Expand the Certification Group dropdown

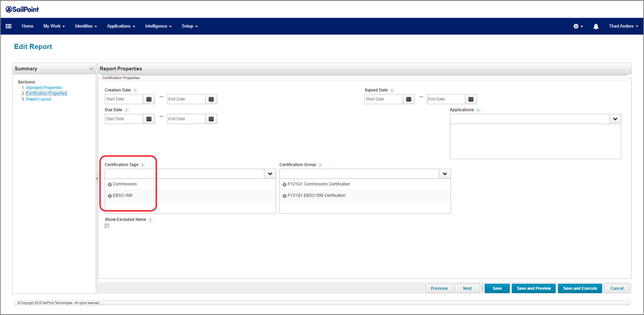coord(444,174)
